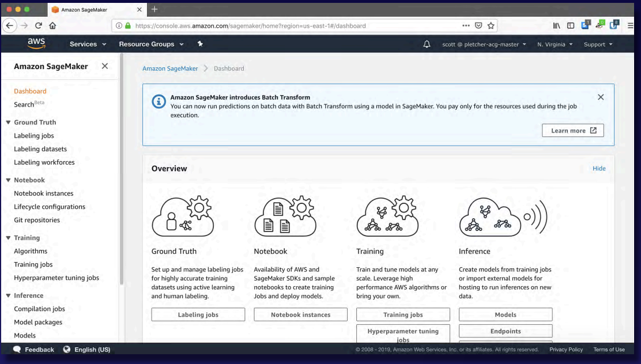
Task: Click the Learn more button in the banner
Action: point(573,130)
